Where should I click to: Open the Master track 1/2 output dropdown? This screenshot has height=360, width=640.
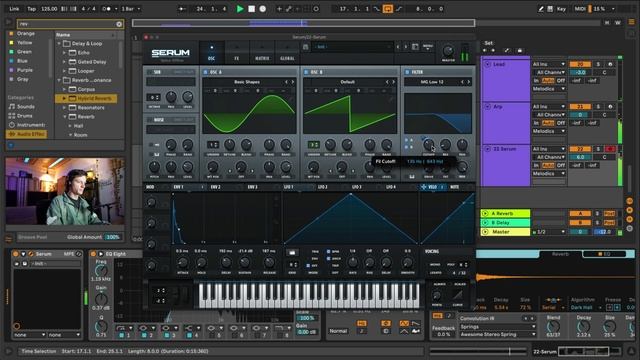(551, 232)
